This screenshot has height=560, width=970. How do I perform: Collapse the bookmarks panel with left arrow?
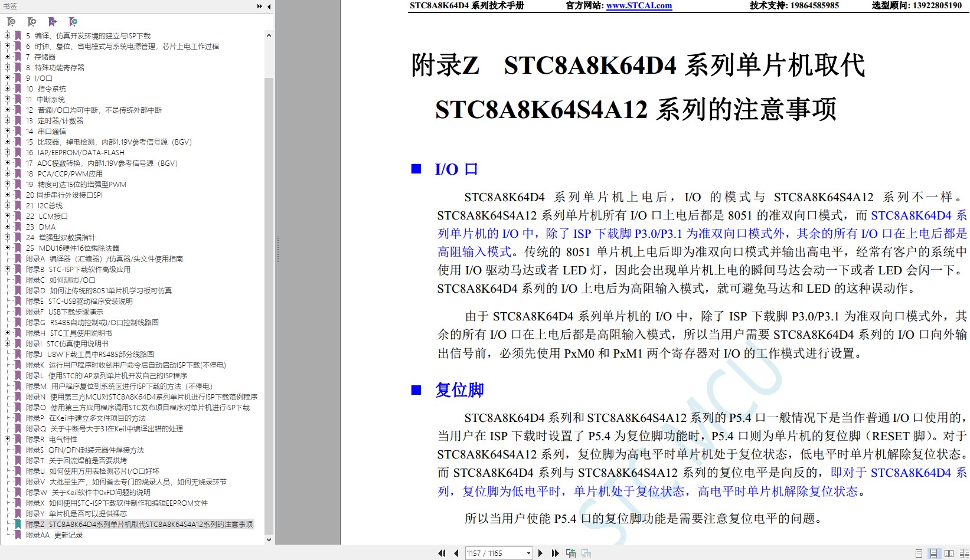coord(269,6)
